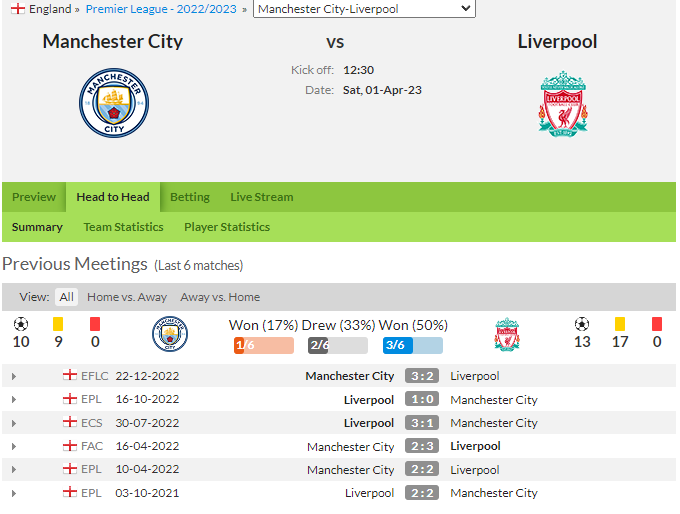Click the small Liverpool badge in stats
Screen dimensions: 680x514
pyautogui.click(x=507, y=334)
